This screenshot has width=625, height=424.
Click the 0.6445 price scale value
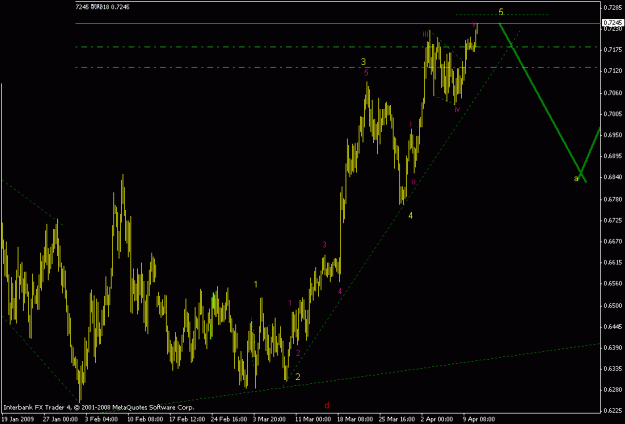(x=613, y=327)
